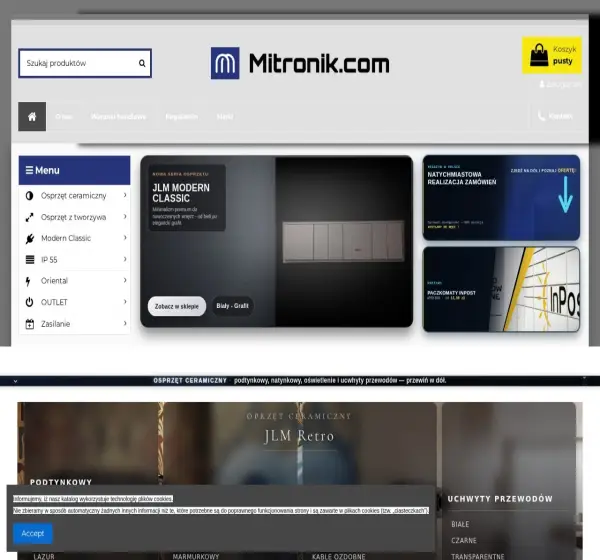Open the Koszyk shopping bag cart
600x560 pixels.
(x=552, y=55)
